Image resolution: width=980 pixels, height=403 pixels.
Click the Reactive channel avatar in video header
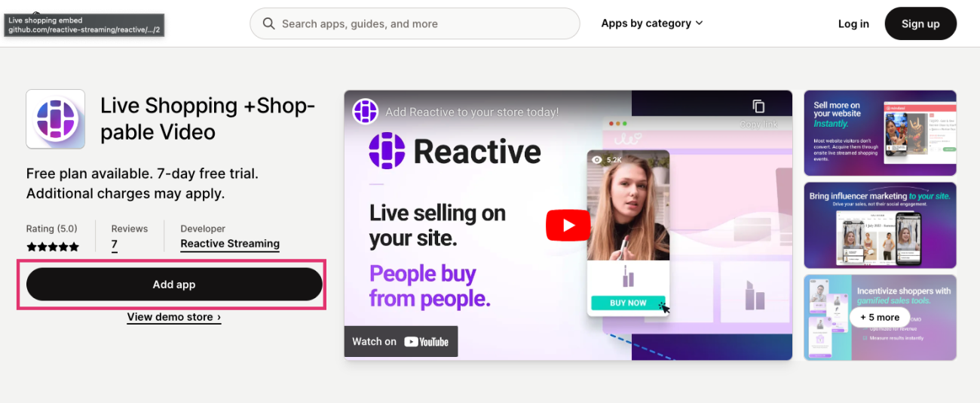(x=366, y=111)
